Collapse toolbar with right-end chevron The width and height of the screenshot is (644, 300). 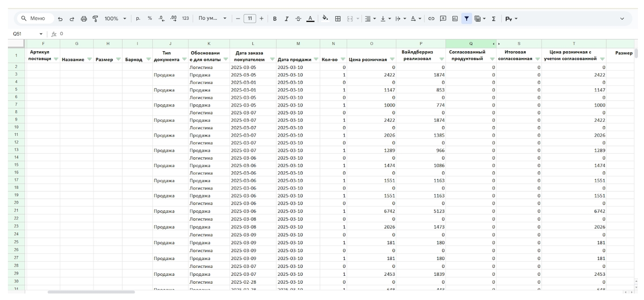point(623,19)
